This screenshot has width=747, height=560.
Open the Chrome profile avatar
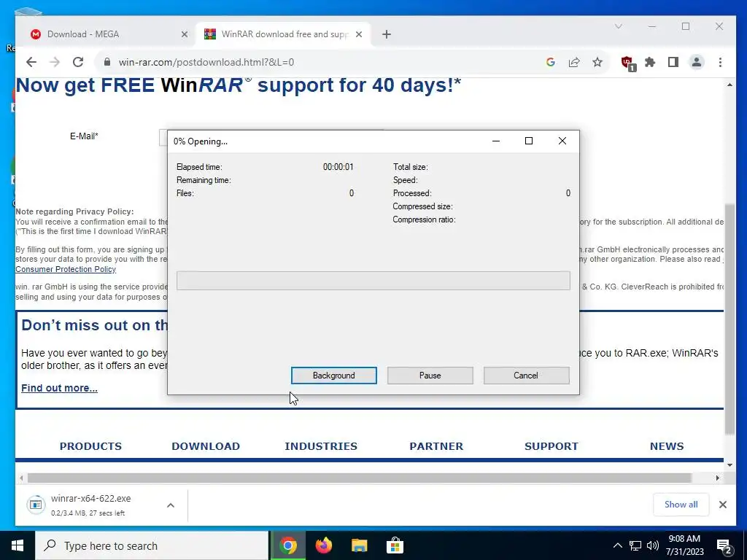pos(697,62)
